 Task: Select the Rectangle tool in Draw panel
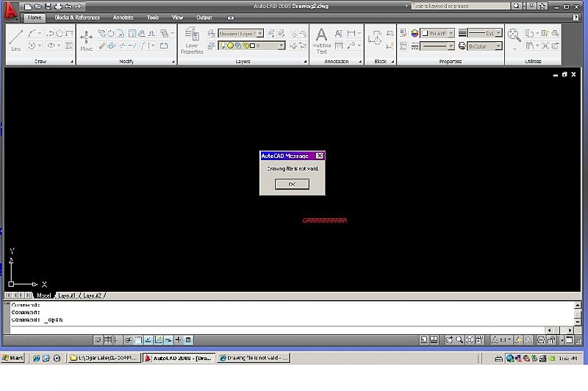[69, 33]
